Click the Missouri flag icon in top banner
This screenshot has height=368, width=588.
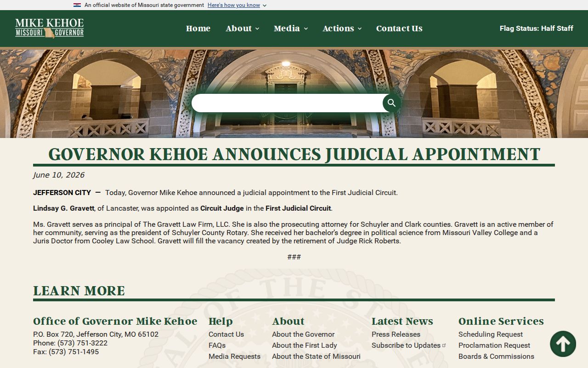pyautogui.click(x=77, y=5)
